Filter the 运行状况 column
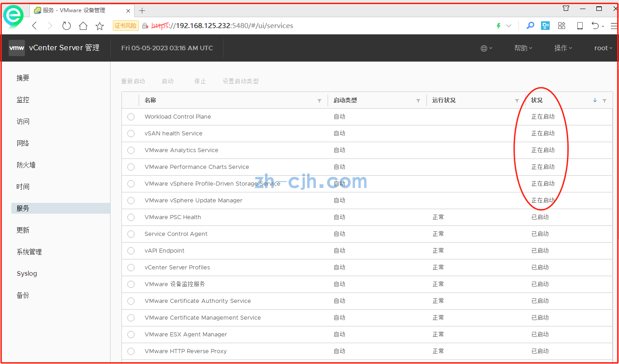This screenshot has width=619, height=364. [x=517, y=101]
